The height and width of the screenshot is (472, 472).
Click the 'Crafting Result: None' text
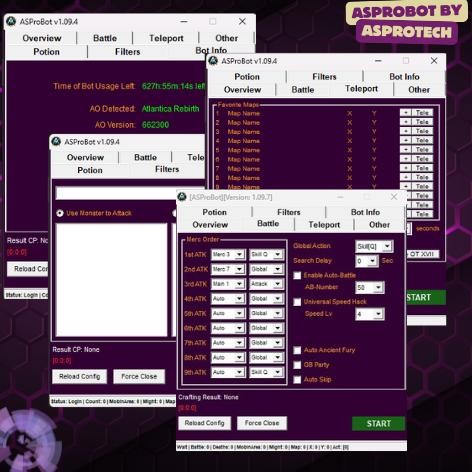click(208, 397)
